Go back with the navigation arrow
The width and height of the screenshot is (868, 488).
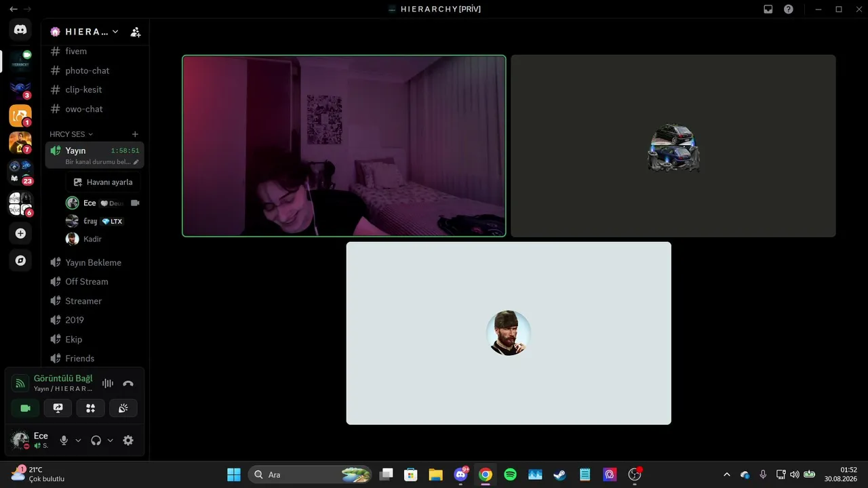(14, 9)
